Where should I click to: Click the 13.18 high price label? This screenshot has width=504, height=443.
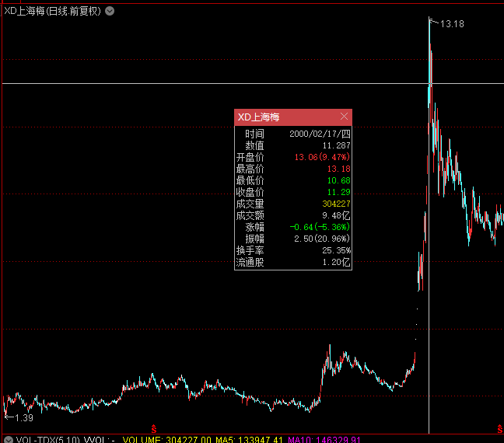[452, 24]
